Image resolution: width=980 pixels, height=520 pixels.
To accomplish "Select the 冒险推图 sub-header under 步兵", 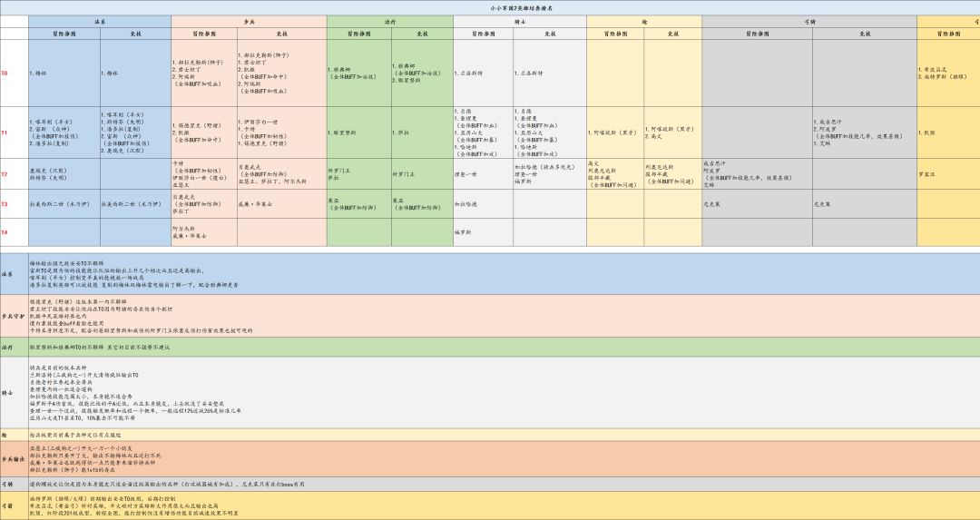I will click(x=204, y=34).
